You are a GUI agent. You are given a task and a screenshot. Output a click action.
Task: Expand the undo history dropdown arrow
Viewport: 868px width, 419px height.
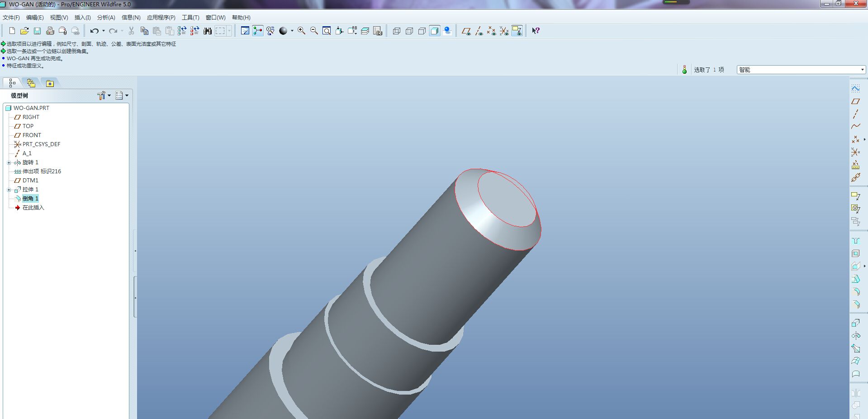point(104,31)
